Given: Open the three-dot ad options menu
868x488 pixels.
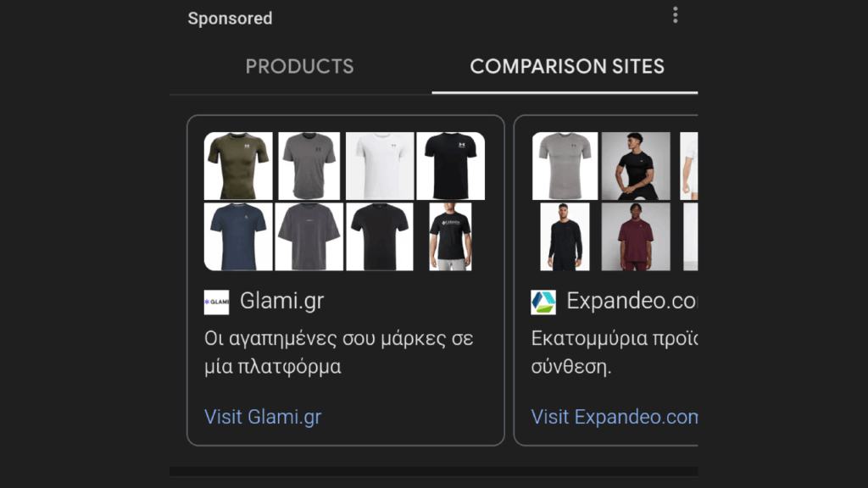Looking at the screenshot, I should point(675,14).
